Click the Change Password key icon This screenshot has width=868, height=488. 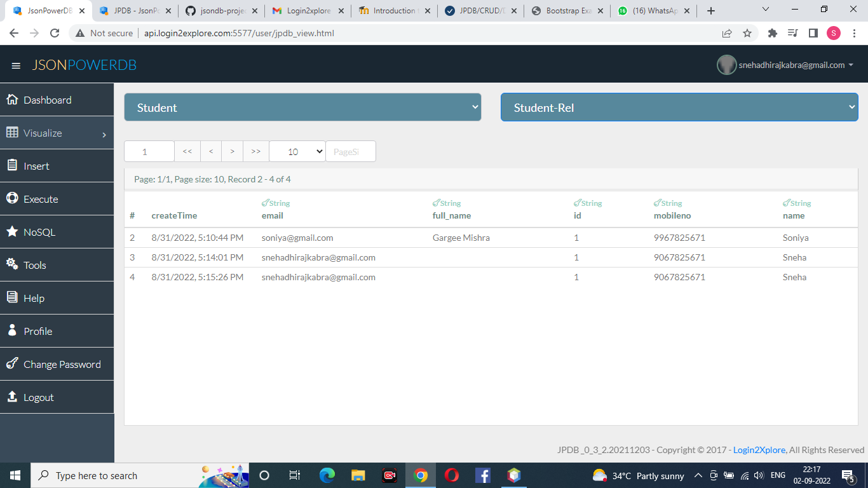tap(12, 364)
